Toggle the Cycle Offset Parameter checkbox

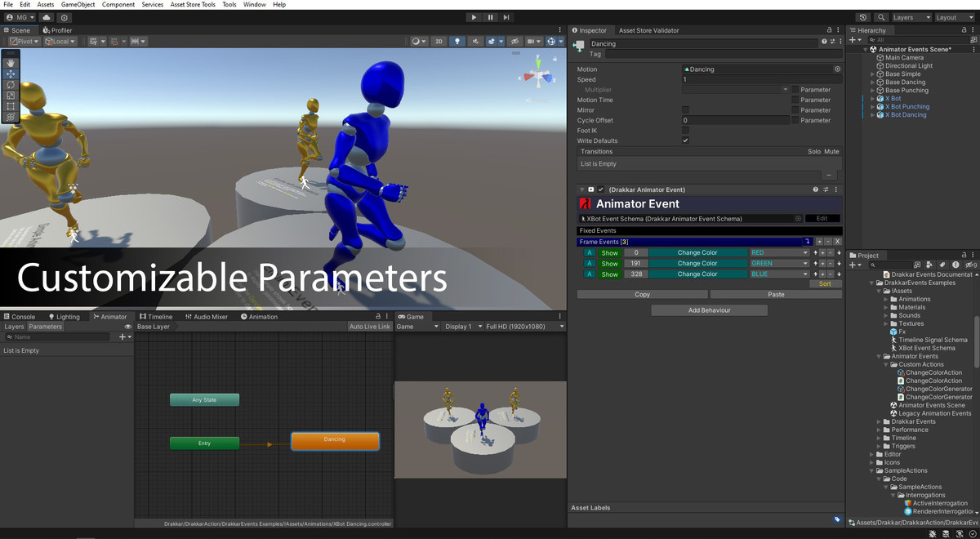click(795, 120)
